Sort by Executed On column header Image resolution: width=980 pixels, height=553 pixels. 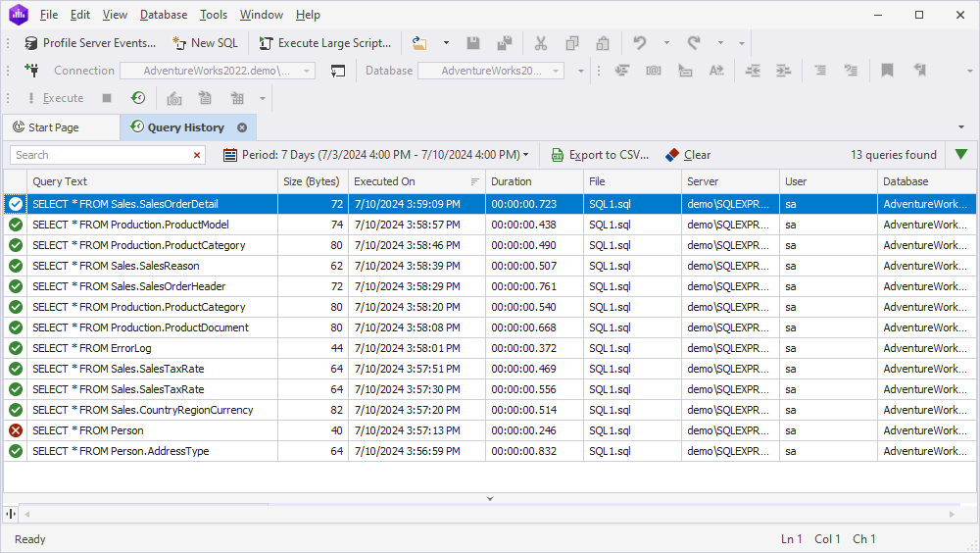pos(416,181)
